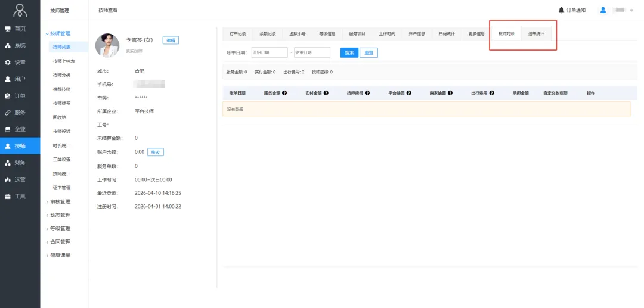This screenshot has width=644, height=308.
Task: Click the 首页 home icon in sidebar
Action: [8, 29]
